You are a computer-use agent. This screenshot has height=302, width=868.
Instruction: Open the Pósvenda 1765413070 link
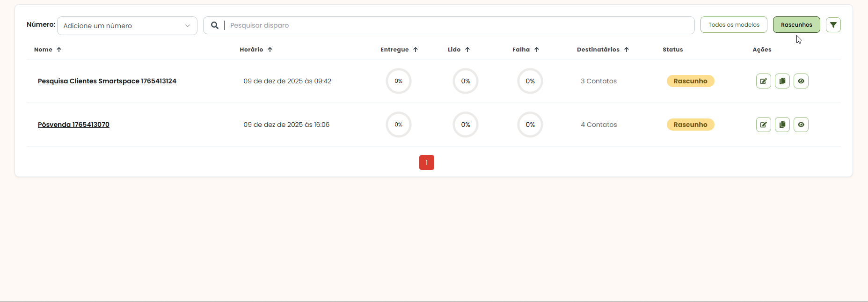pos(73,125)
